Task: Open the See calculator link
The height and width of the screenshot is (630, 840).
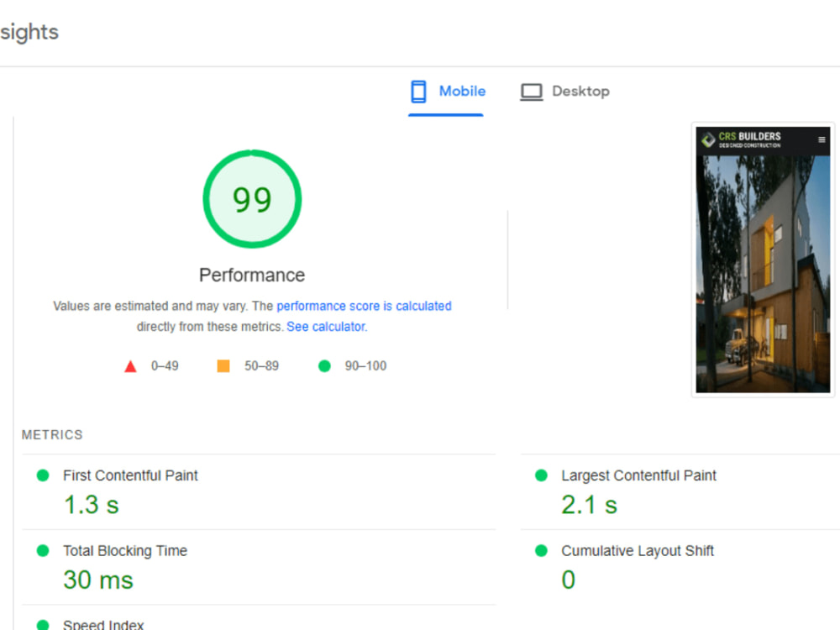Action: tap(327, 326)
